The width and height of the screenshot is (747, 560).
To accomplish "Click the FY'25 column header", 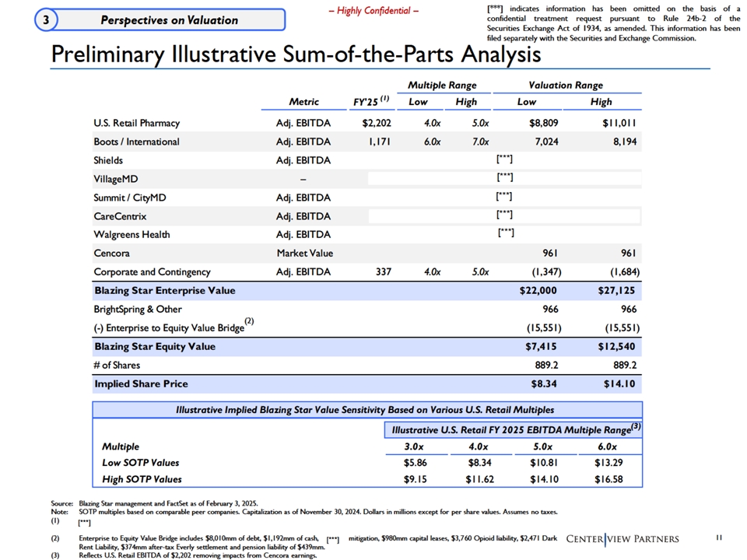I will (371, 101).
